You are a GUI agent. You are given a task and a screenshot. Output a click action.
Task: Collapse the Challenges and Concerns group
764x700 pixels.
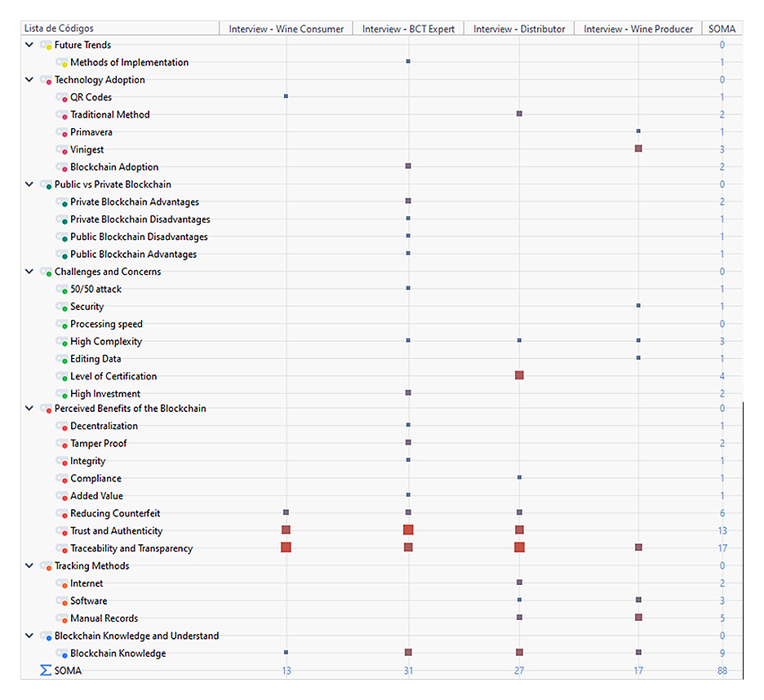pyautogui.click(x=30, y=272)
